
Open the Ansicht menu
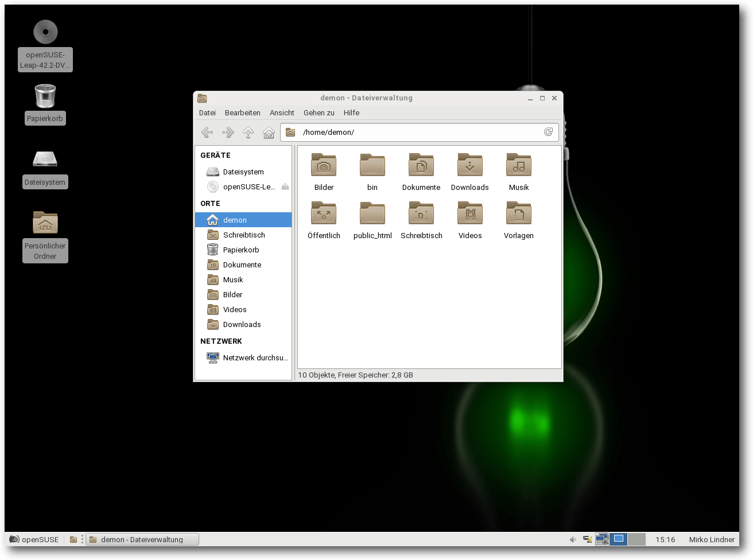coord(282,112)
